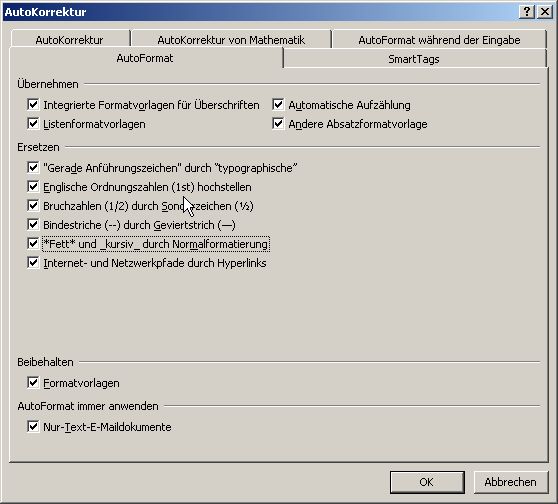Click the help question mark icon

coord(527,12)
